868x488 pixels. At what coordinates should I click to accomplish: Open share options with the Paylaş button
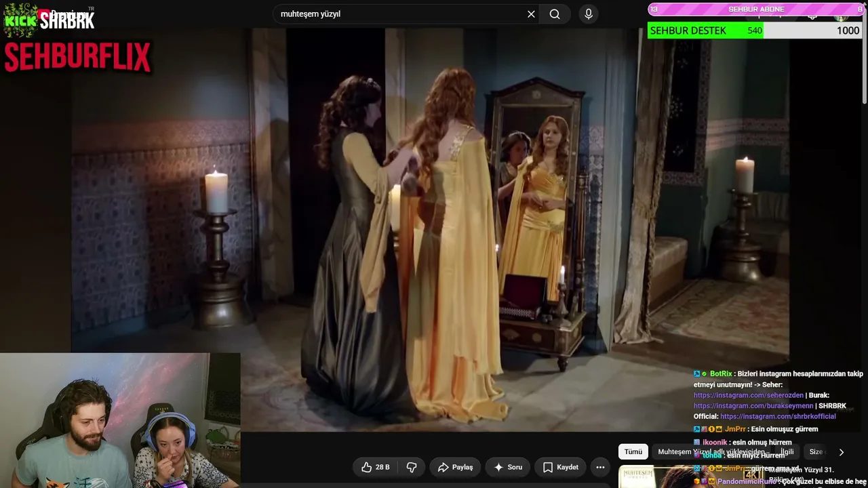(455, 467)
